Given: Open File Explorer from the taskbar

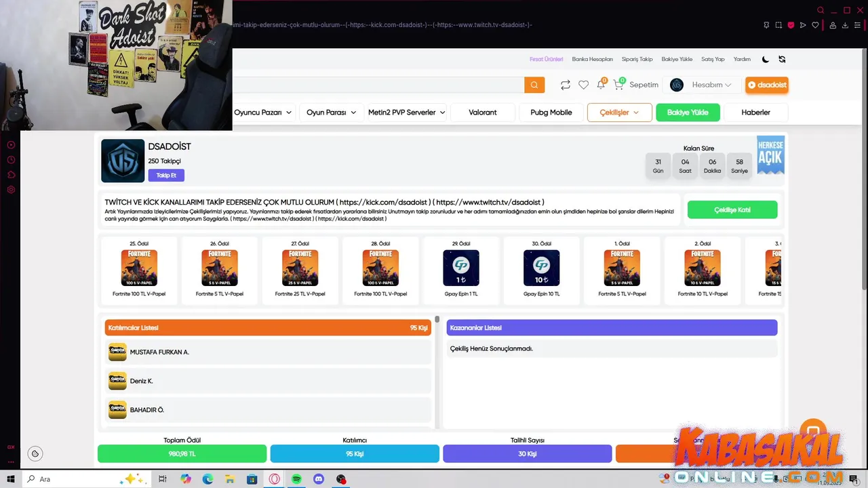Looking at the screenshot, I should pyautogui.click(x=230, y=479).
